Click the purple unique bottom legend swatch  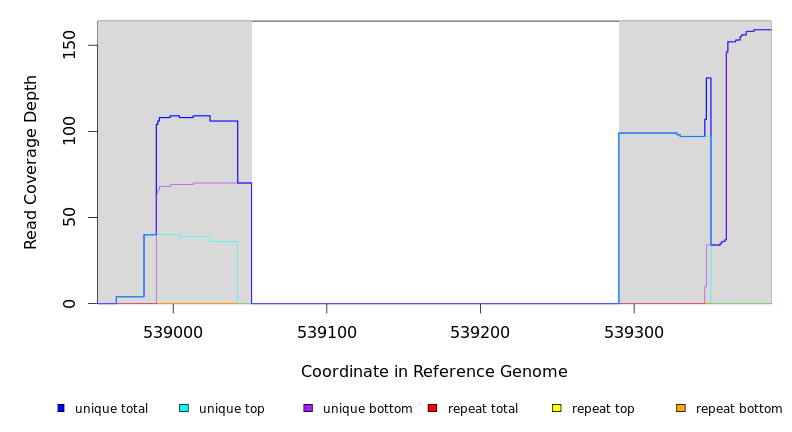pos(308,408)
